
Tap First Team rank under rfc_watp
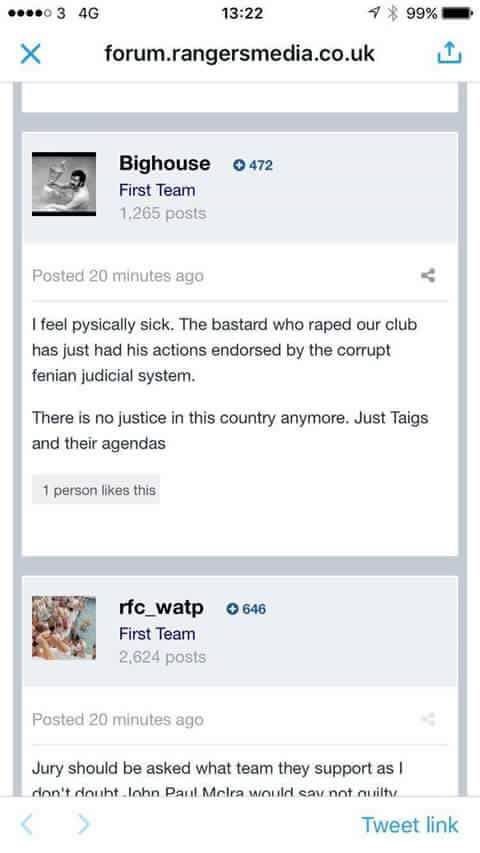[x=157, y=634]
